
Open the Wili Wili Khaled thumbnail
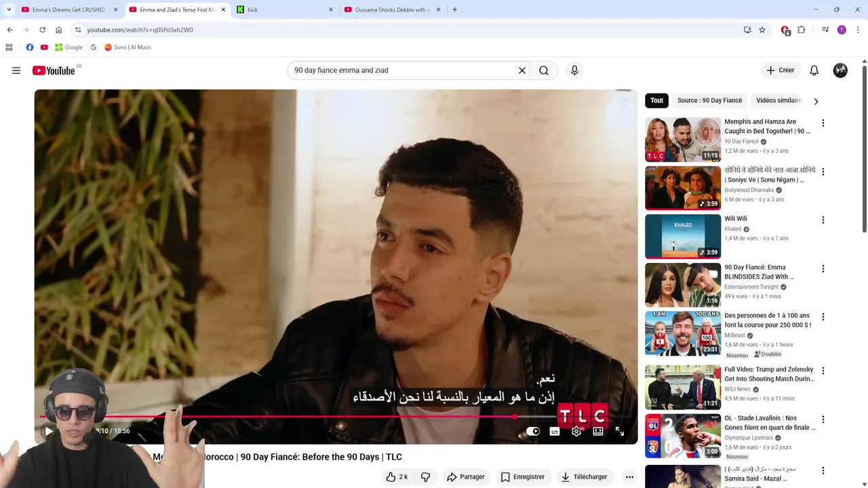[x=683, y=237]
